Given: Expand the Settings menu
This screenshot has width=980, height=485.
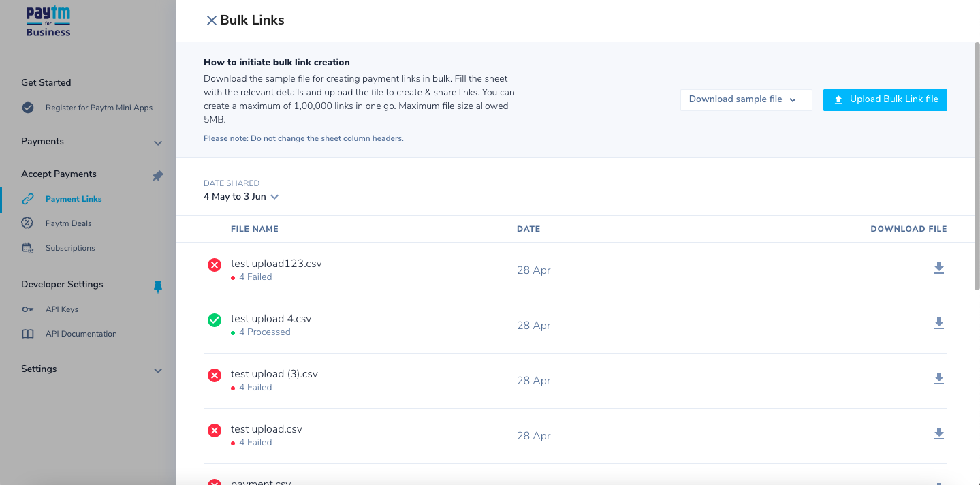Looking at the screenshot, I should click(x=158, y=371).
